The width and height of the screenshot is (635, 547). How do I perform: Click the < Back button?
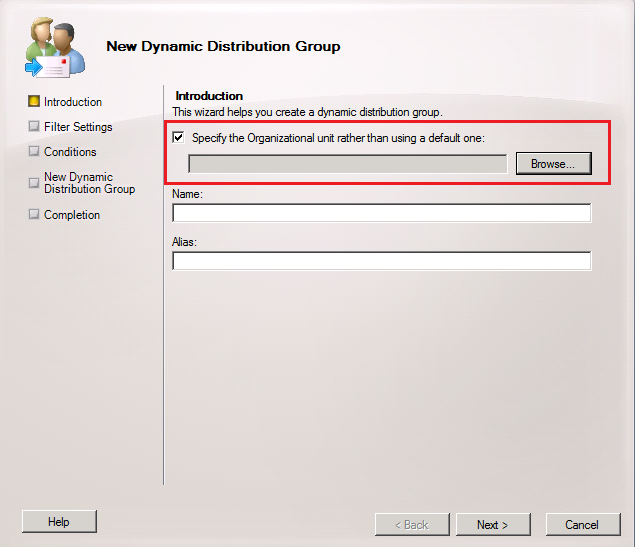[412, 525]
